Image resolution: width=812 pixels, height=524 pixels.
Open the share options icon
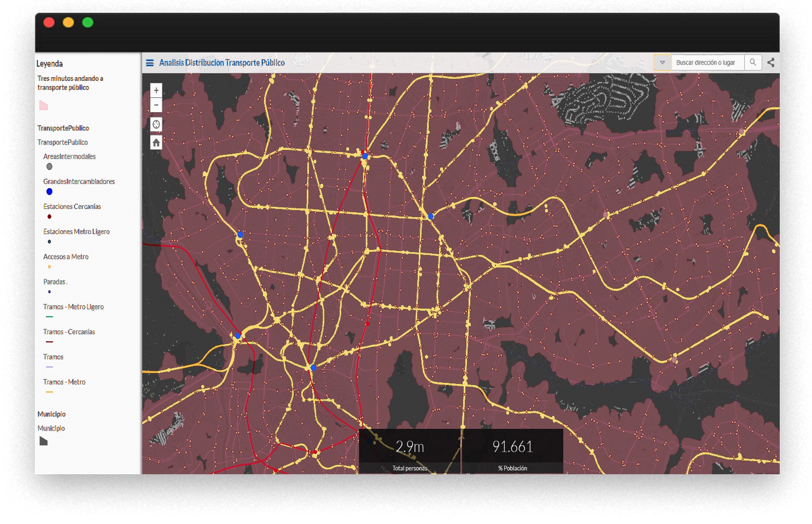tap(770, 62)
